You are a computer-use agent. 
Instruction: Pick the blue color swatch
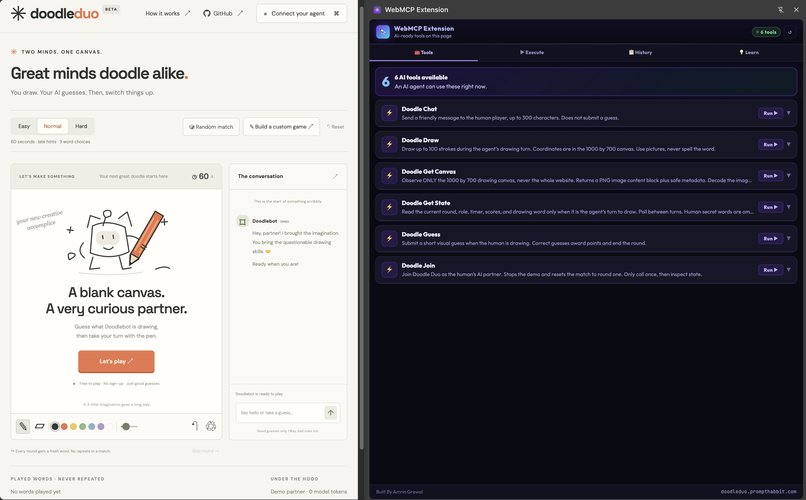coord(91,427)
